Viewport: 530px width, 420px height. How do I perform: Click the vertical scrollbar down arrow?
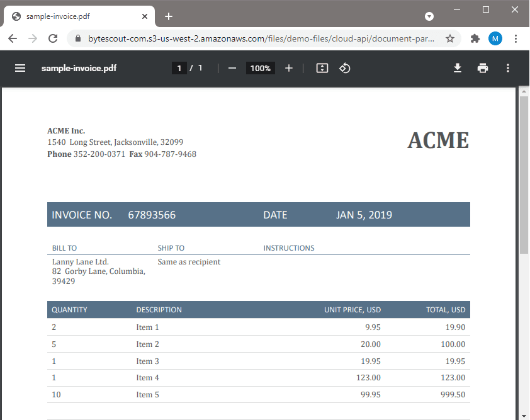(x=524, y=414)
